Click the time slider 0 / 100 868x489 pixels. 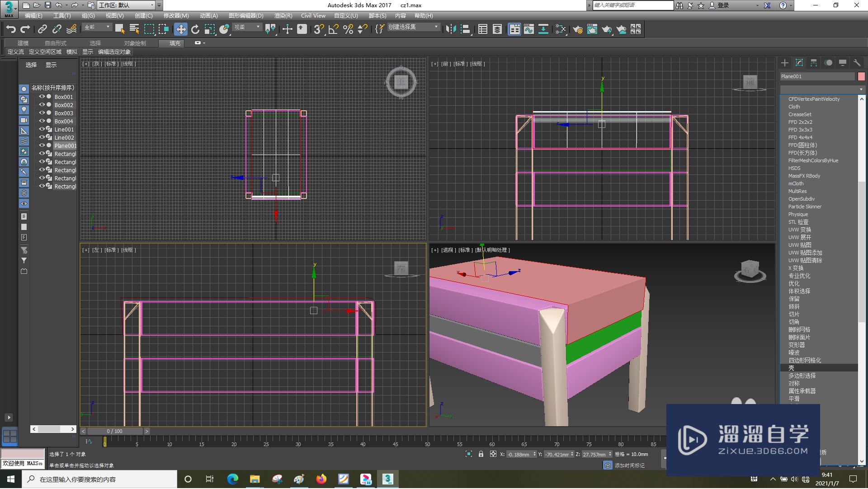[115, 431]
